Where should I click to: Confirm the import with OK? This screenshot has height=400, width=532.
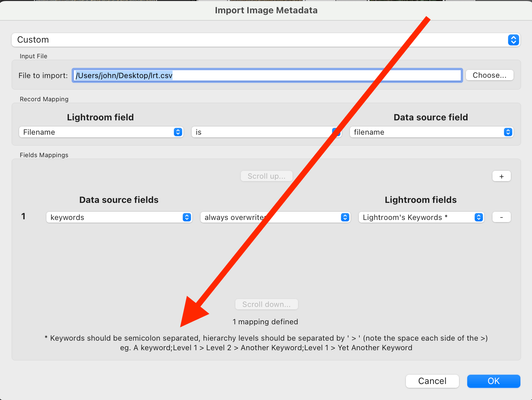(493, 381)
